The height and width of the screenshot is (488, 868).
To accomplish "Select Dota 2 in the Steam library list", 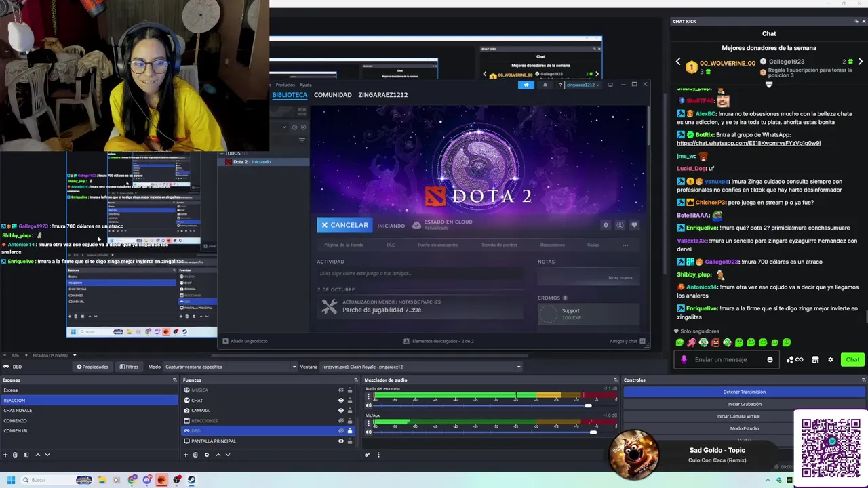I will point(263,162).
